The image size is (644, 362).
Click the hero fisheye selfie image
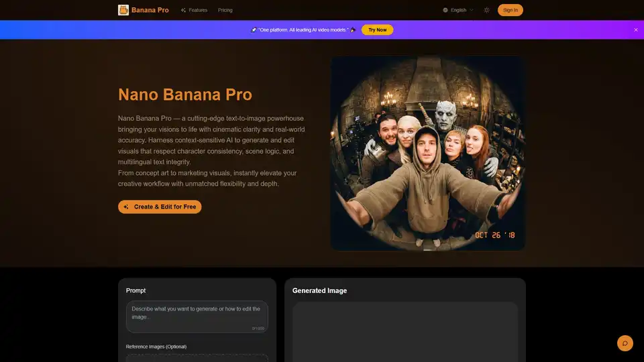[428, 153]
